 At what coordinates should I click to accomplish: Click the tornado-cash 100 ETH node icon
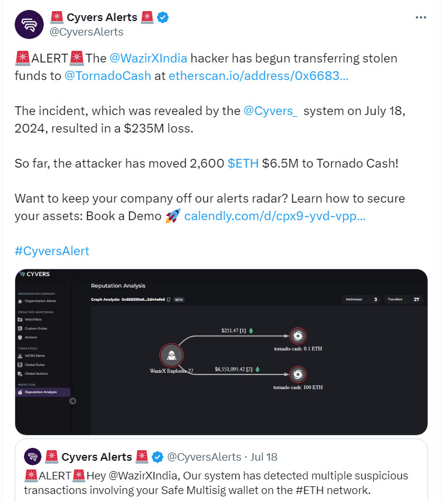click(x=298, y=374)
